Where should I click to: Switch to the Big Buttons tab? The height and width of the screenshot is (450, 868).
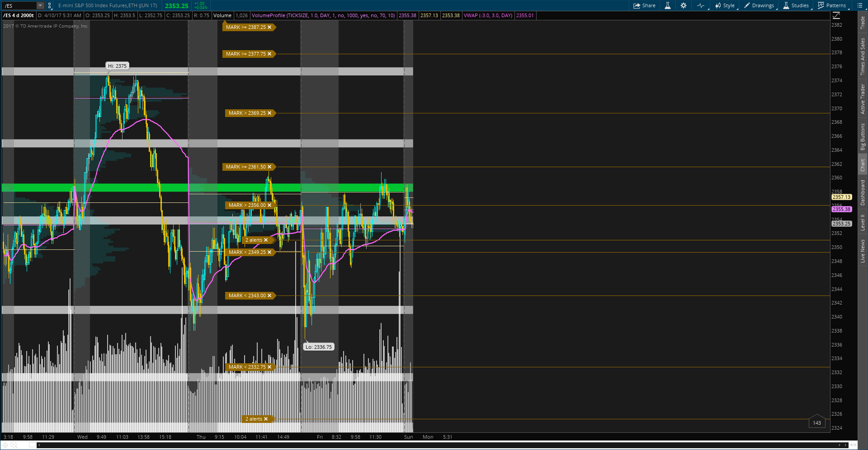point(863,136)
